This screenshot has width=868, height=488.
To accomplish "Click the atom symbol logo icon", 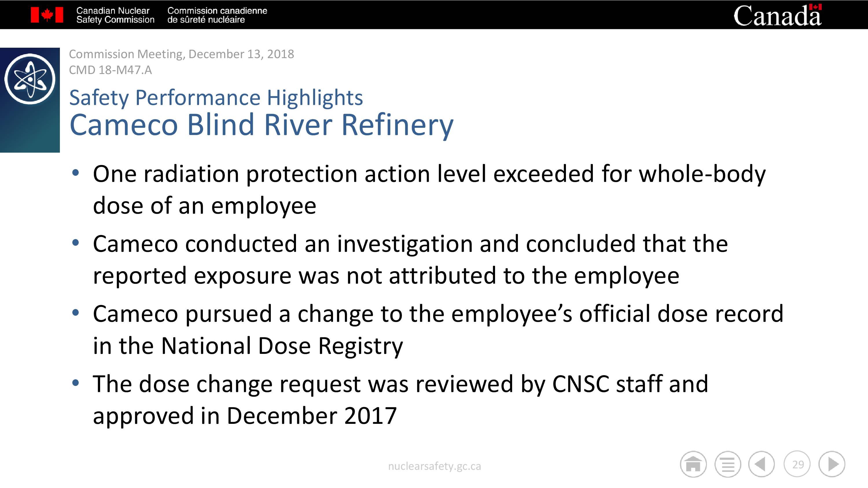I will [30, 79].
